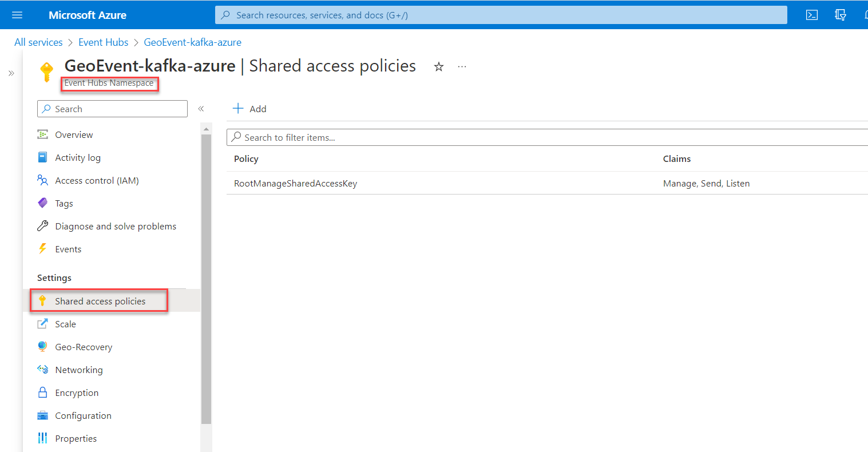Go to Event Hubs breadcrumb
Image resolution: width=868 pixels, height=452 pixels.
pyautogui.click(x=103, y=42)
